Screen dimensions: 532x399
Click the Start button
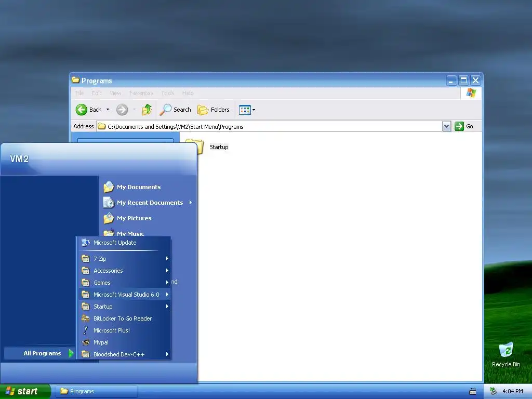click(x=25, y=391)
